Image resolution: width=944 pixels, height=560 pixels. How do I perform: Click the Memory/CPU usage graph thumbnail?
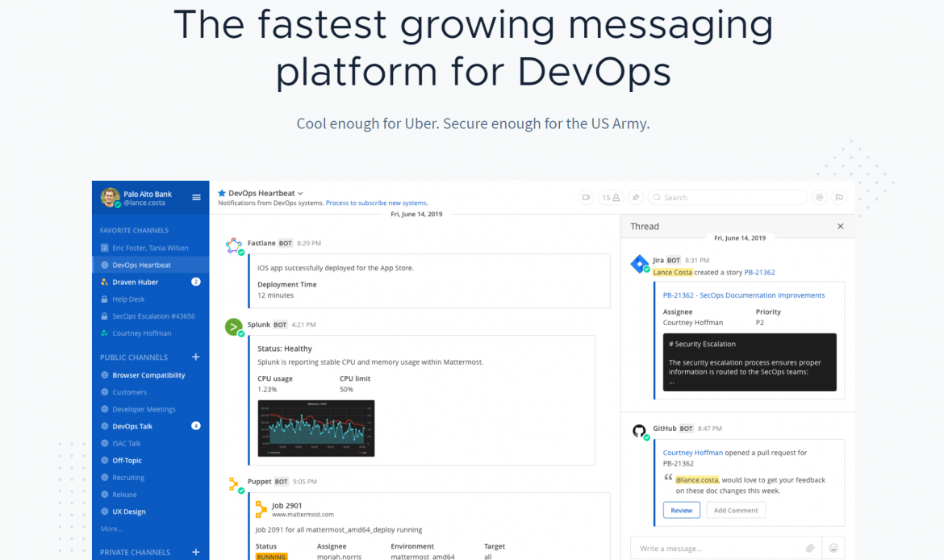(315, 428)
